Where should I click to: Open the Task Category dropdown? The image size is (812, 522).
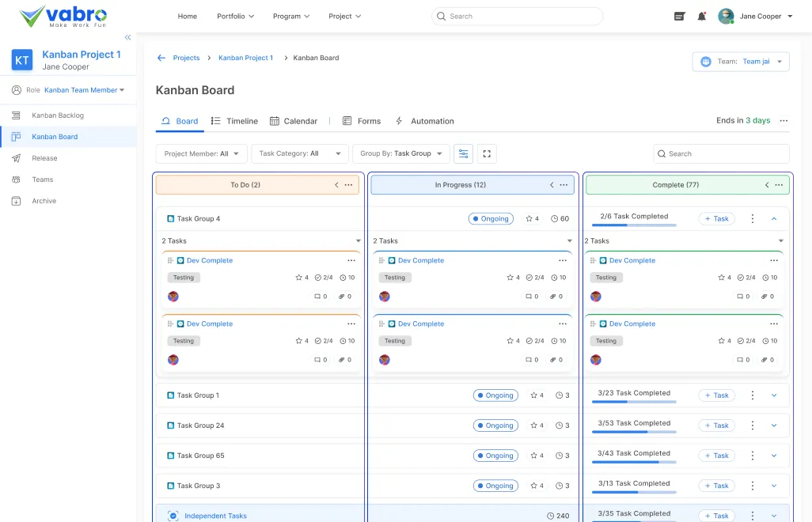click(299, 153)
